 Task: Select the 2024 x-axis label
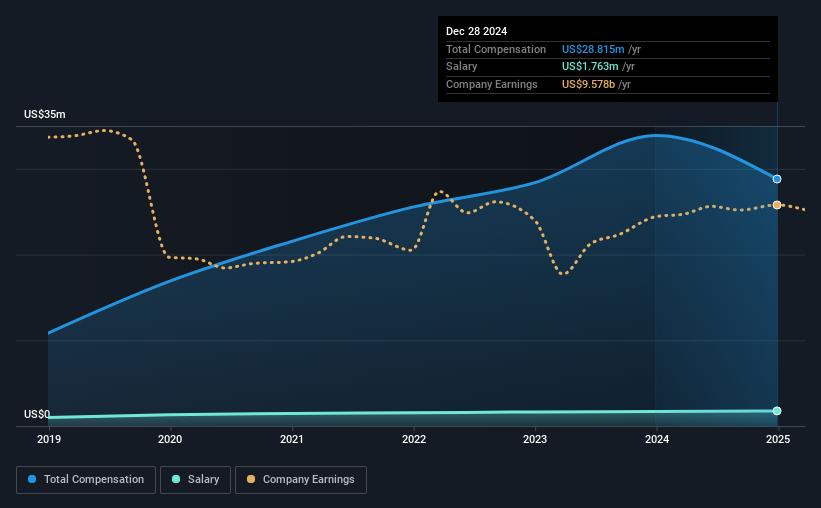657,439
